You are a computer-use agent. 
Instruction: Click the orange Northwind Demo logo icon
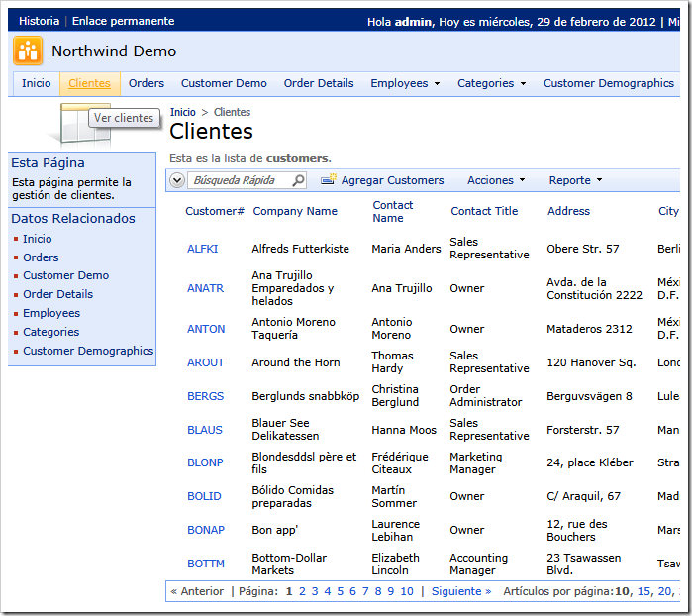(x=28, y=51)
